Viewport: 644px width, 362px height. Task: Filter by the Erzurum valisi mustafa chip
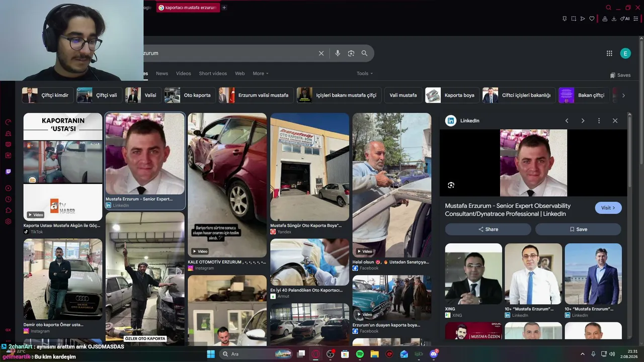click(256, 95)
